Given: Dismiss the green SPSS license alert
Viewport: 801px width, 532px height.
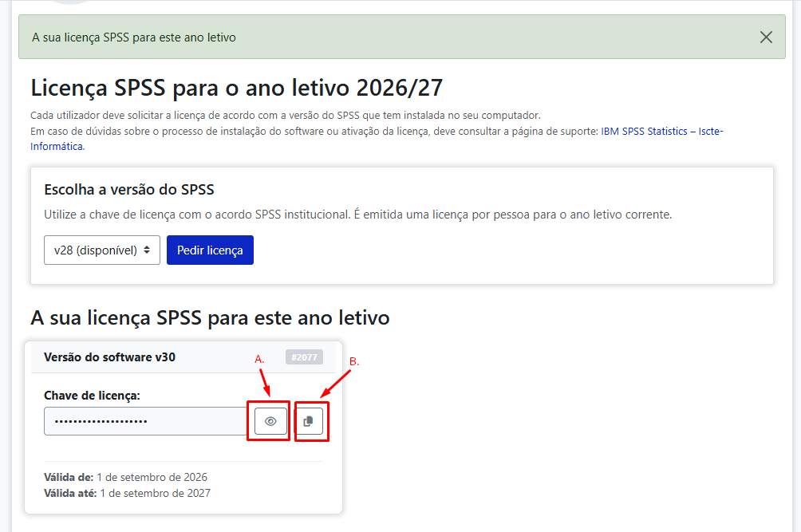Looking at the screenshot, I should (766, 37).
